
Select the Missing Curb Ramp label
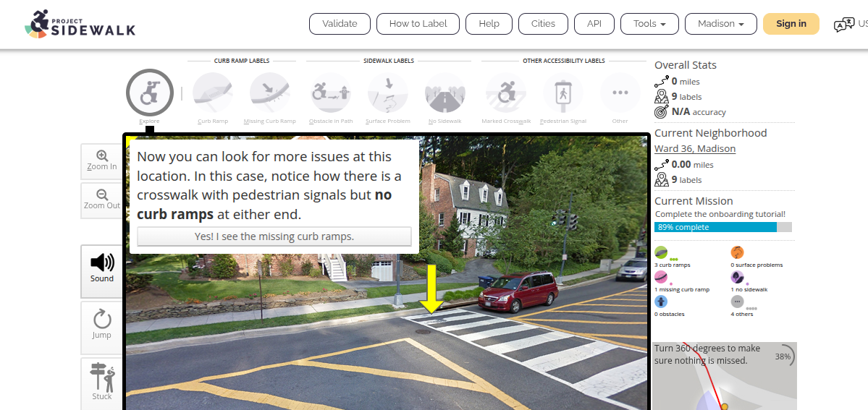pyautogui.click(x=270, y=93)
